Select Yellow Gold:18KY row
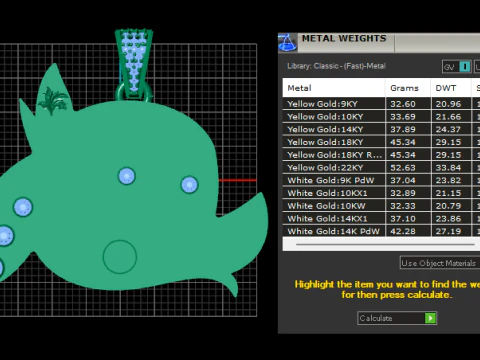The height and width of the screenshot is (360, 480). [381, 142]
